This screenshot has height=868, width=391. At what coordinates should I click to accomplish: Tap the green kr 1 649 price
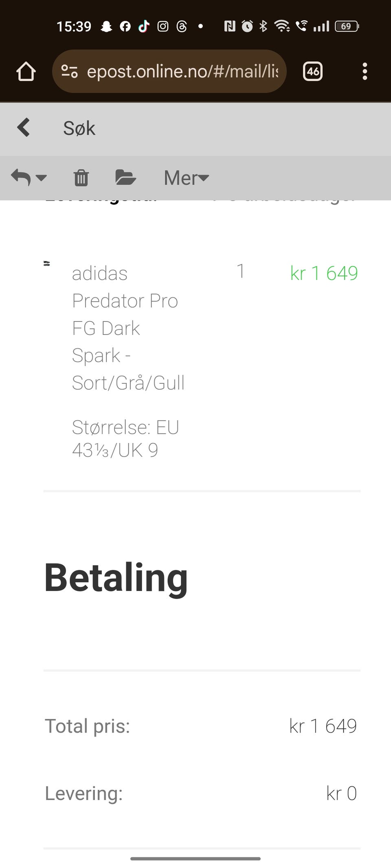pyautogui.click(x=324, y=273)
